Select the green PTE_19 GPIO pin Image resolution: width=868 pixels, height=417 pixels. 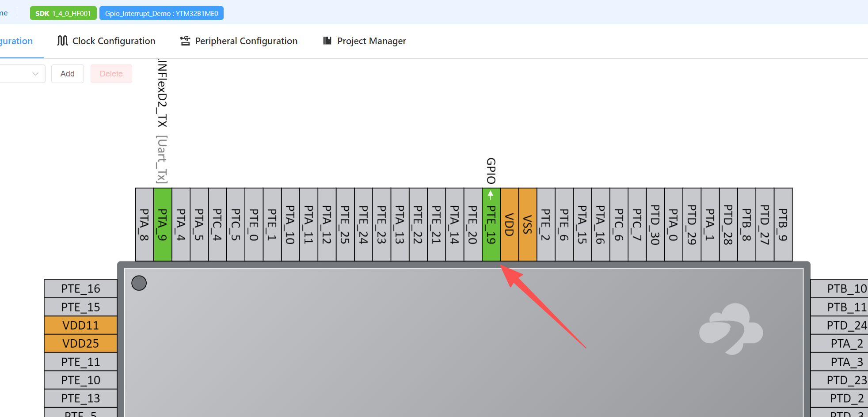pos(491,224)
